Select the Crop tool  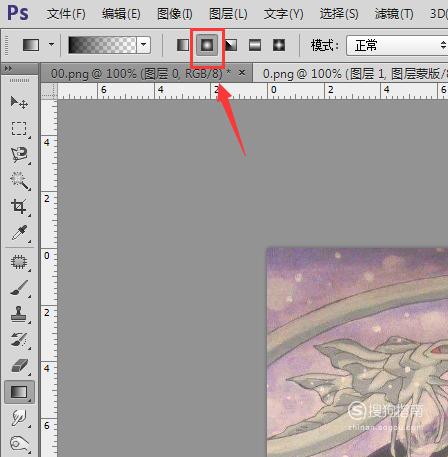pyautogui.click(x=19, y=207)
